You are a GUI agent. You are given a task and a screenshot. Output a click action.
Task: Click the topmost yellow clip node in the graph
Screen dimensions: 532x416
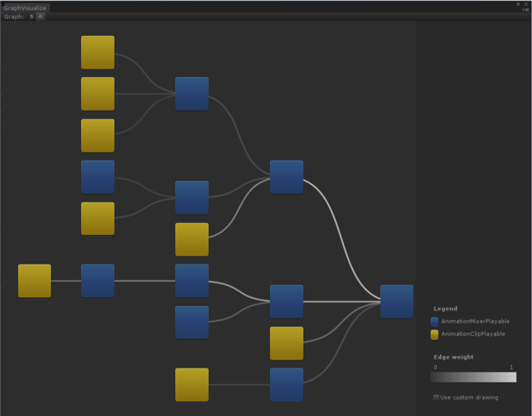pyautogui.click(x=97, y=52)
